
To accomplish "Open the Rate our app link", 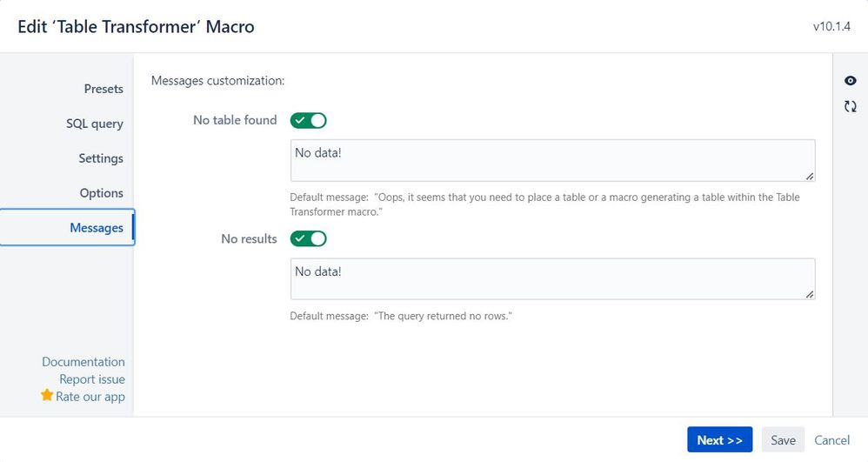I will tap(90, 397).
